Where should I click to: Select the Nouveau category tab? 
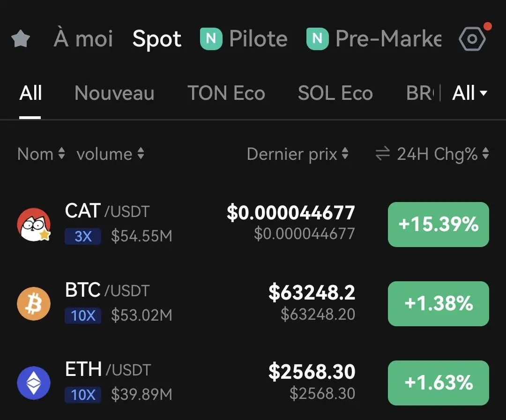(x=114, y=93)
